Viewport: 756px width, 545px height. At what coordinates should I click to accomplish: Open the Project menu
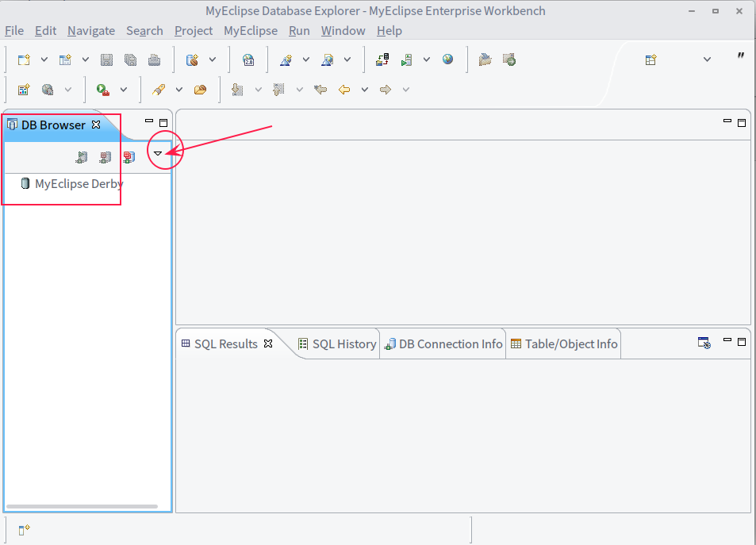coord(194,31)
